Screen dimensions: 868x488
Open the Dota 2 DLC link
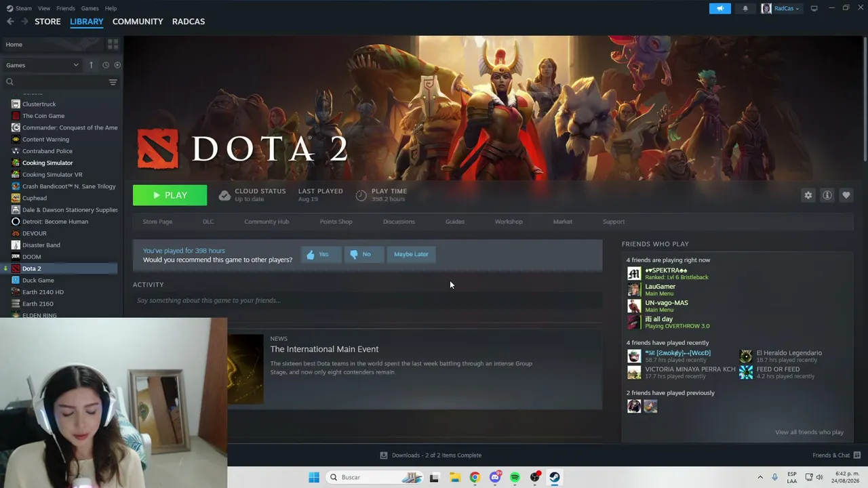tap(208, 222)
